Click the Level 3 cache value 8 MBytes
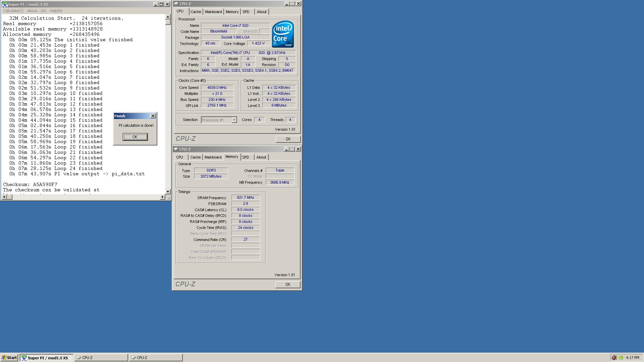The width and height of the screenshot is (644, 362). coord(279,106)
